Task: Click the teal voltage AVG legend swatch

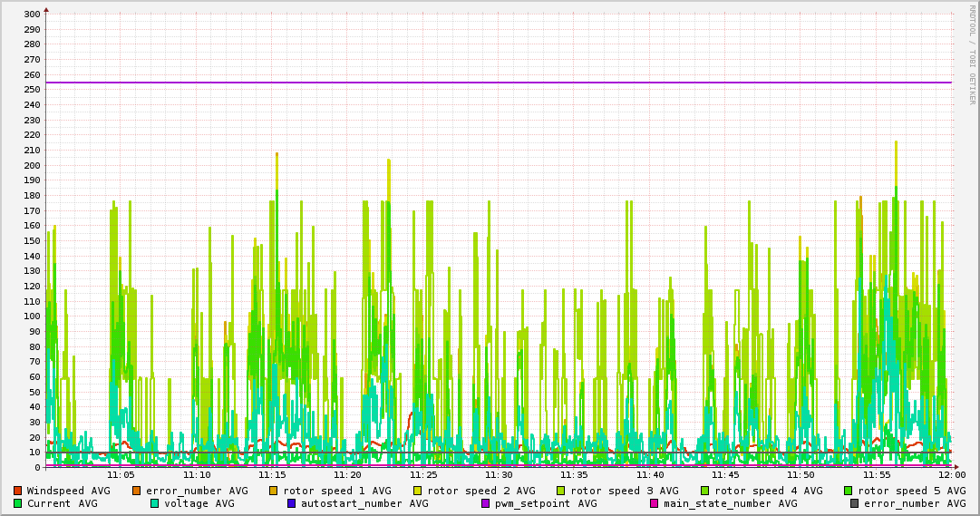Action: (x=155, y=503)
